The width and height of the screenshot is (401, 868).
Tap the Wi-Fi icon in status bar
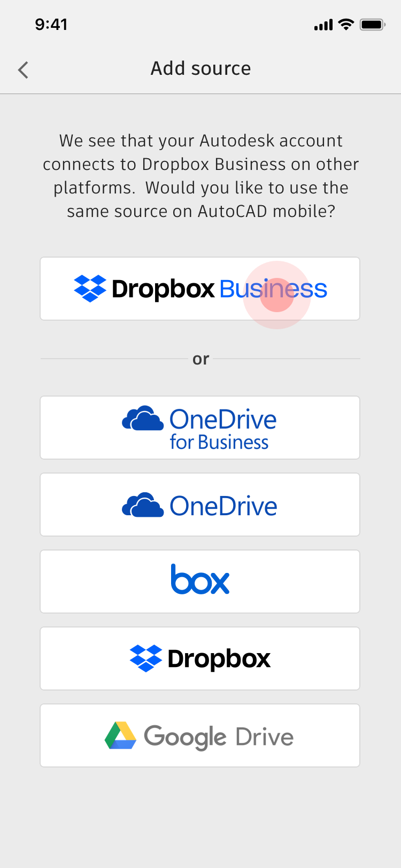coord(346,25)
